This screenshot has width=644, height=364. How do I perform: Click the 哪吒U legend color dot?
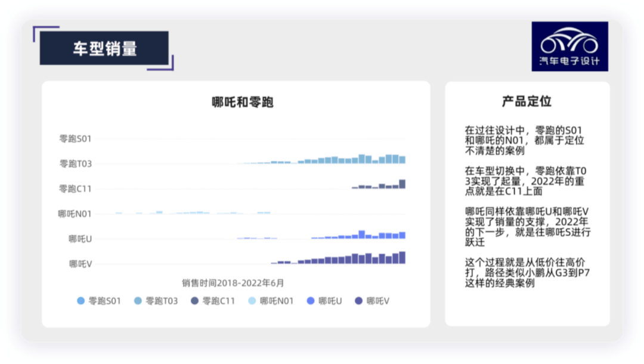[x=311, y=301]
